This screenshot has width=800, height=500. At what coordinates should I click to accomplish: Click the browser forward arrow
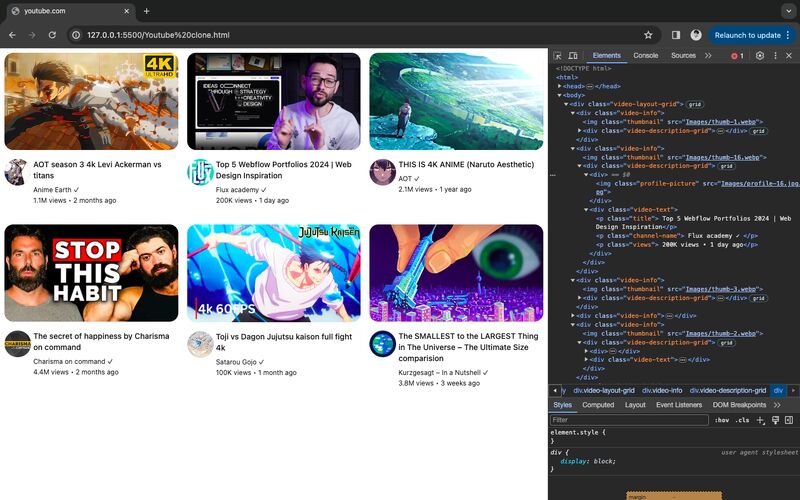pyautogui.click(x=32, y=35)
